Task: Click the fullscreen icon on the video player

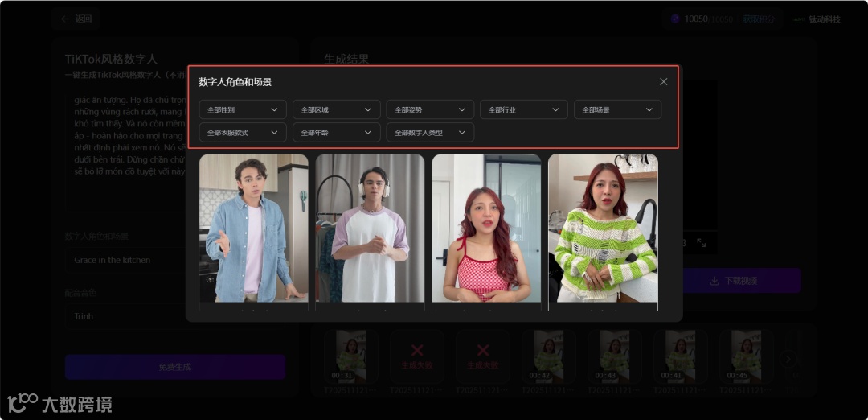Action: [x=702, y=243]
